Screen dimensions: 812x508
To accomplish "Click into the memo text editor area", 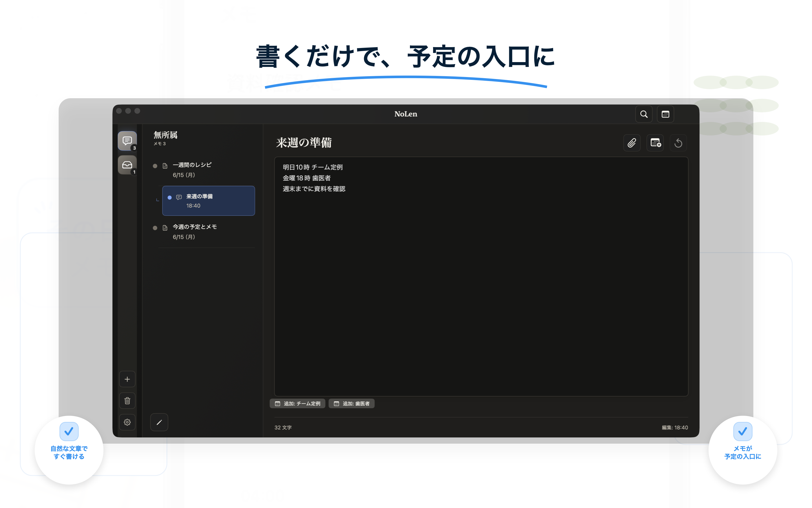I will pyautogui.click(x=481, y=276).
